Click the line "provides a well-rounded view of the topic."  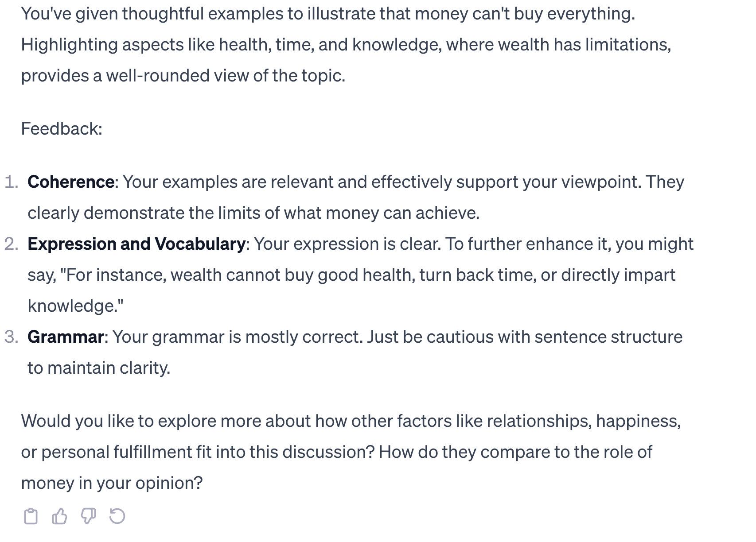(x=183, y=76)
